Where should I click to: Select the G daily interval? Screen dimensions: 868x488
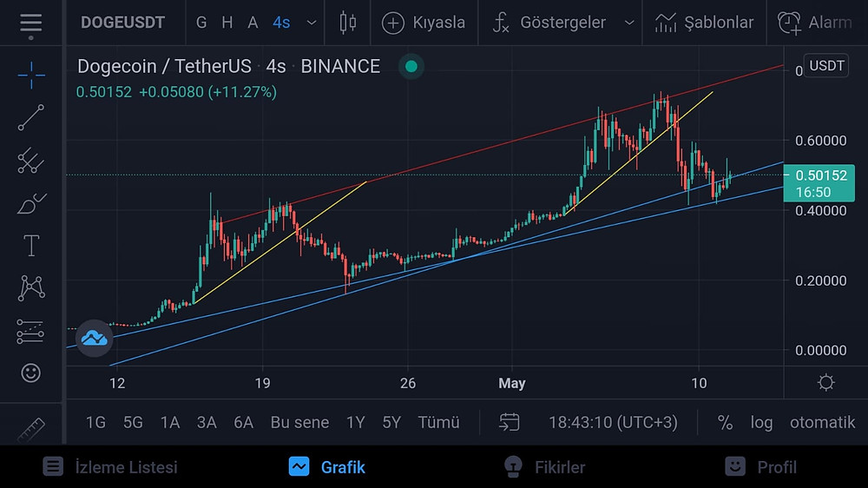(x=201, y=23)
